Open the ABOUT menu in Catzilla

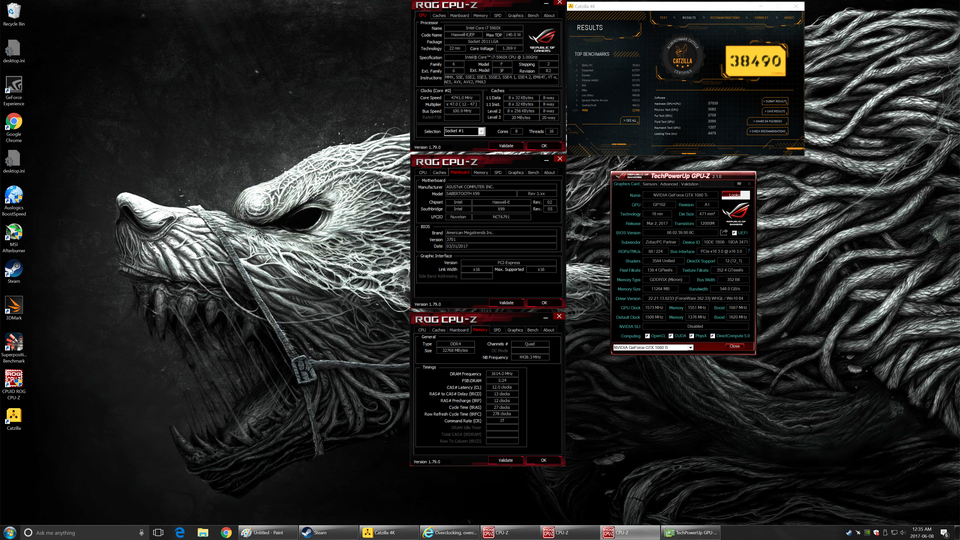pyautogui.click(x=789, y=18)
